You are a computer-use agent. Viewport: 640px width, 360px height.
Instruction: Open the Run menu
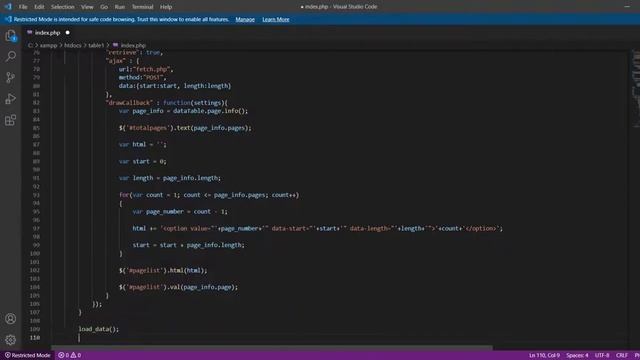click(x=120, y=7)
